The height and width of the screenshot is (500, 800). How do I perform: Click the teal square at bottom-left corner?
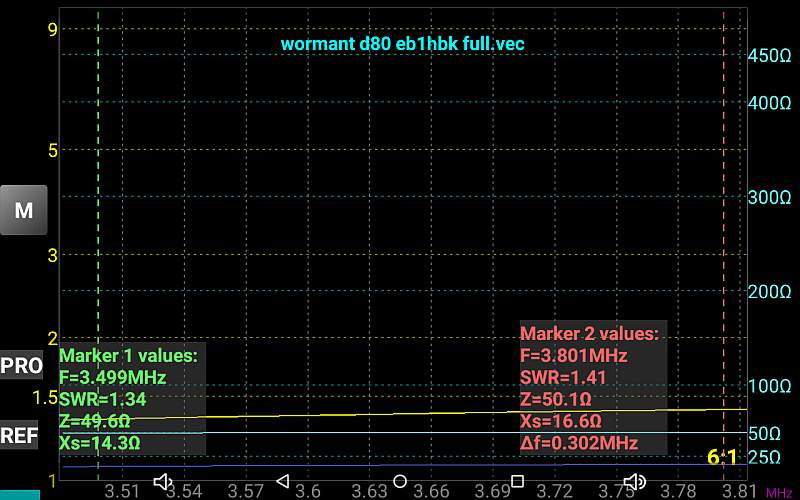click(20, 494)
